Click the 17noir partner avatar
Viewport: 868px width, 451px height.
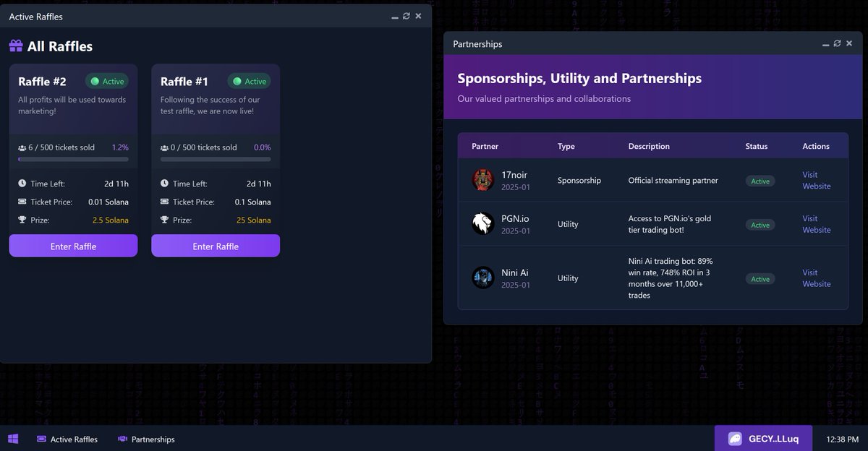pos(483,180)
